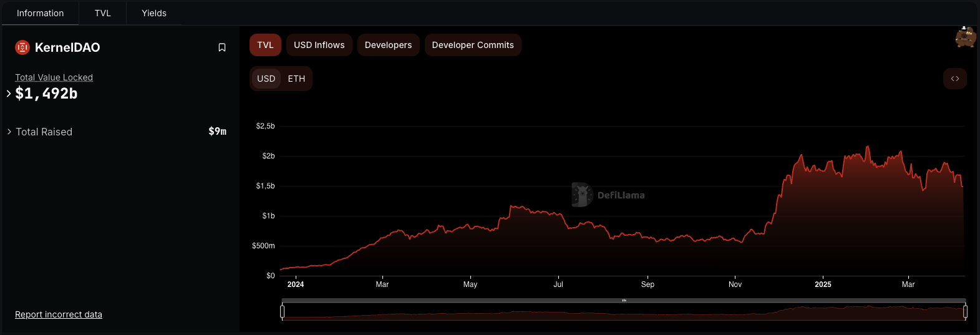Click the top grip of the range slider
The height and width of the screenshot is (335, 980).
click(x=624, y=300)
